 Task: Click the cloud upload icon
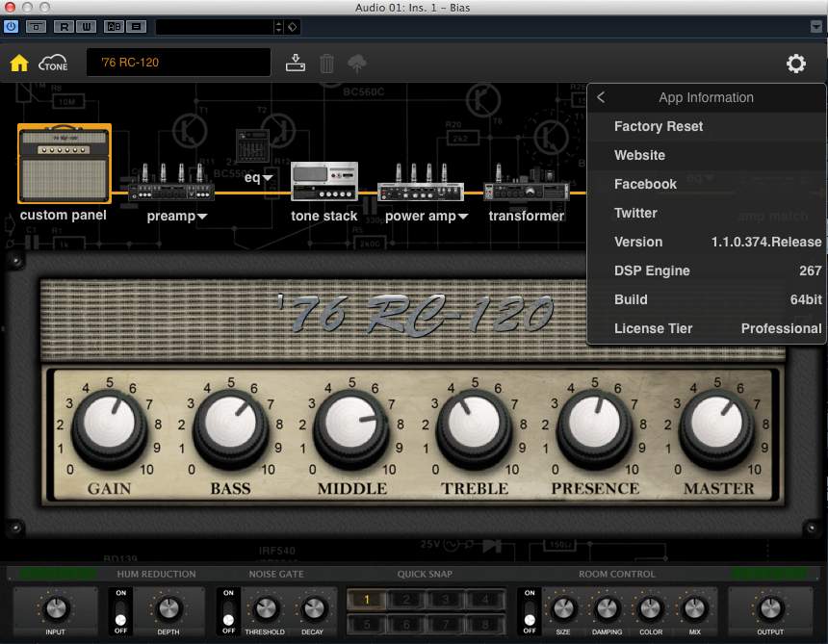pyautogui.click(x=357, y=64)
